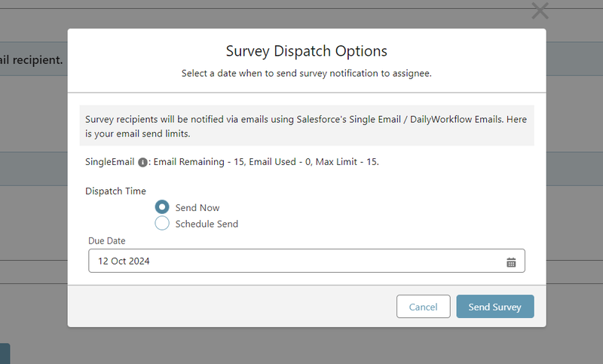
Task: Click the 'Due Date' field label
Action: click(107, 241)
